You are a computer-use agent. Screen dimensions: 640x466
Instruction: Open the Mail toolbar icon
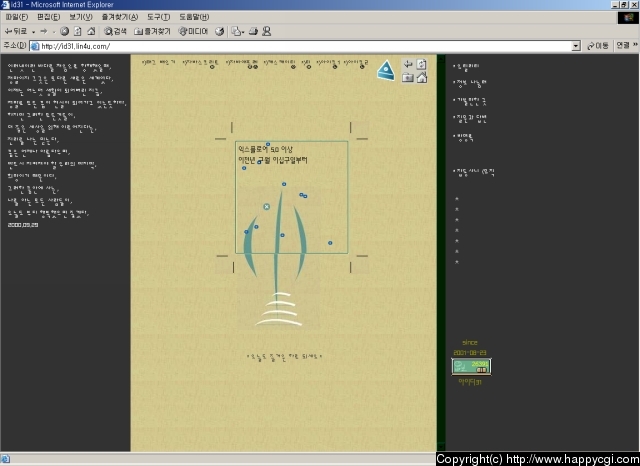tap(236, 31)
